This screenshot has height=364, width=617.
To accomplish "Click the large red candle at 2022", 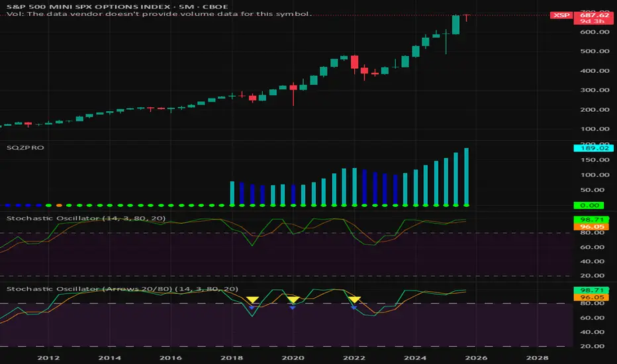I will click(x=355, y=62).
